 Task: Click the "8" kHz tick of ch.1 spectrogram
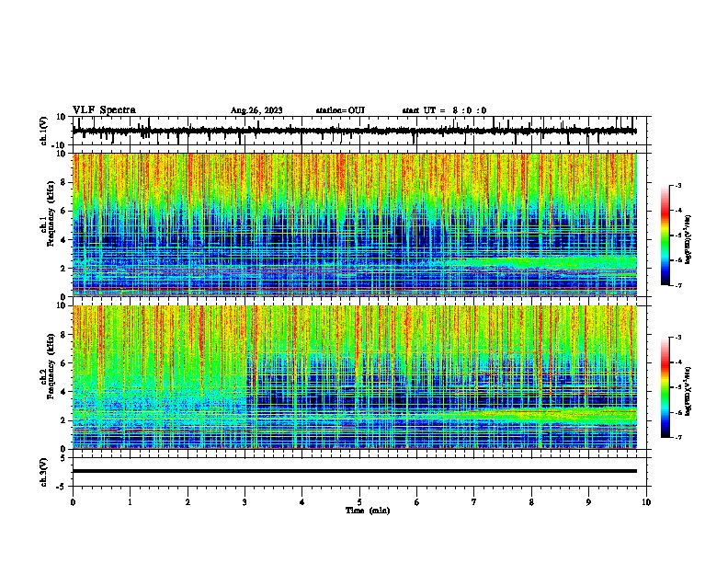(63, 182)
